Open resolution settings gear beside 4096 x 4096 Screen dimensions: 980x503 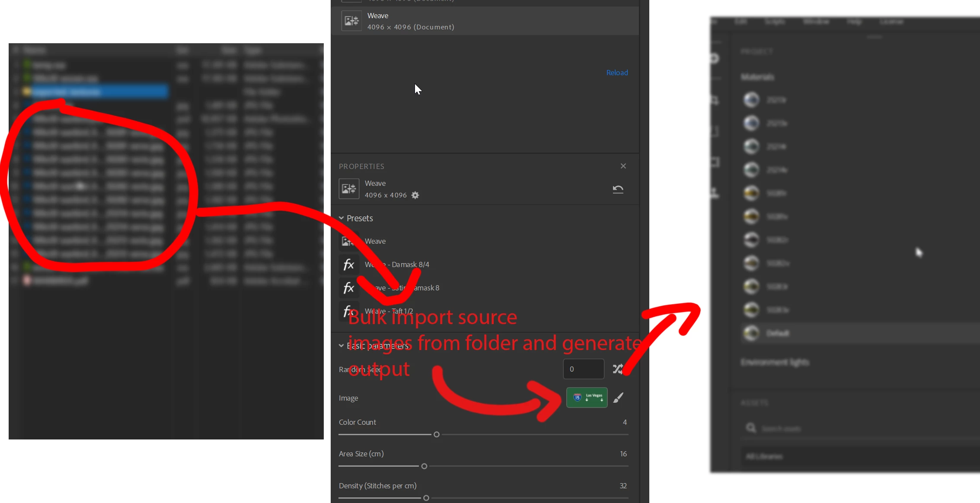point(415,195)
